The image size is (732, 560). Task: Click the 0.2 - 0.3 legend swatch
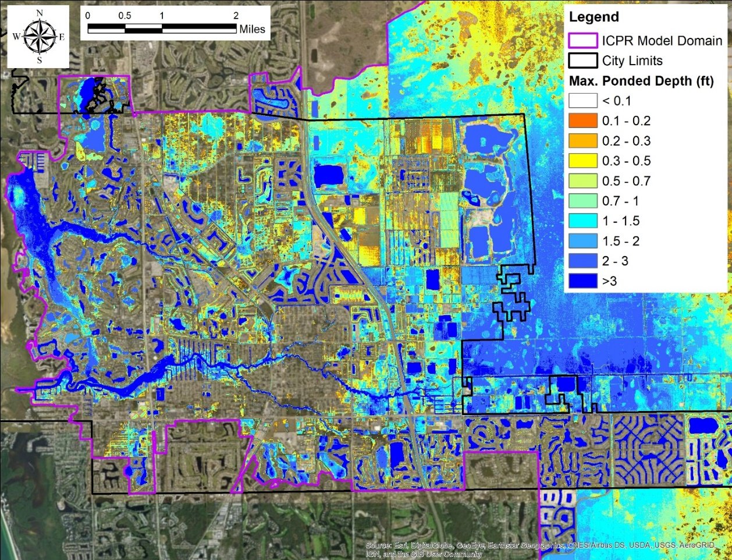583,141
